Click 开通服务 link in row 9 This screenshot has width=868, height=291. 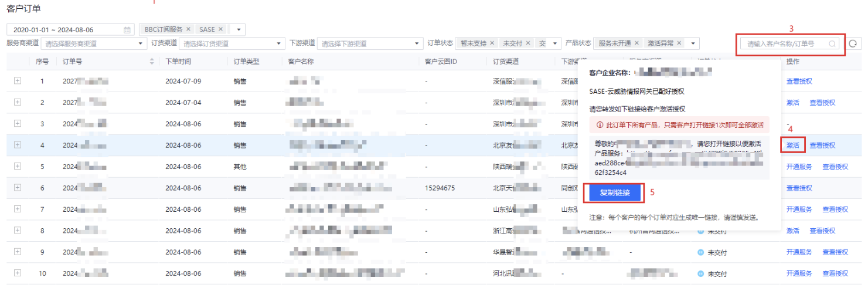(x=799, y=252)
